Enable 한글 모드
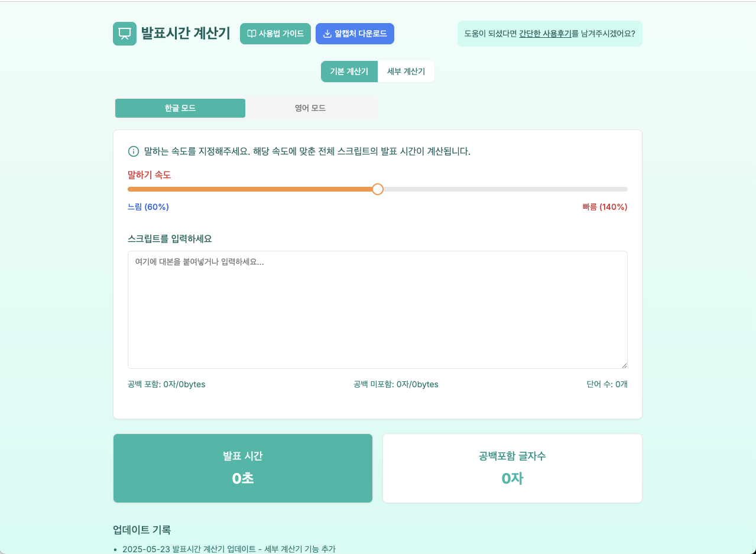 click(180, 108)
